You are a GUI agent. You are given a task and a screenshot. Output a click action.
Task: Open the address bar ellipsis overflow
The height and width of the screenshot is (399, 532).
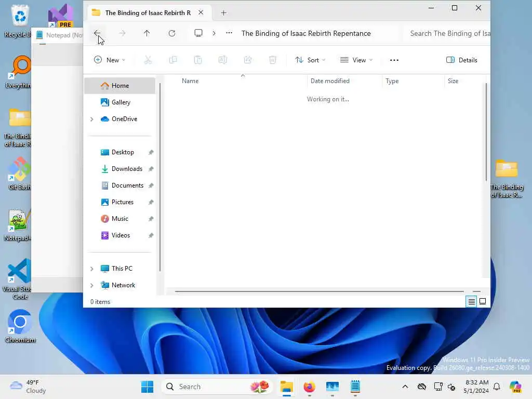[x=229, y=33]
